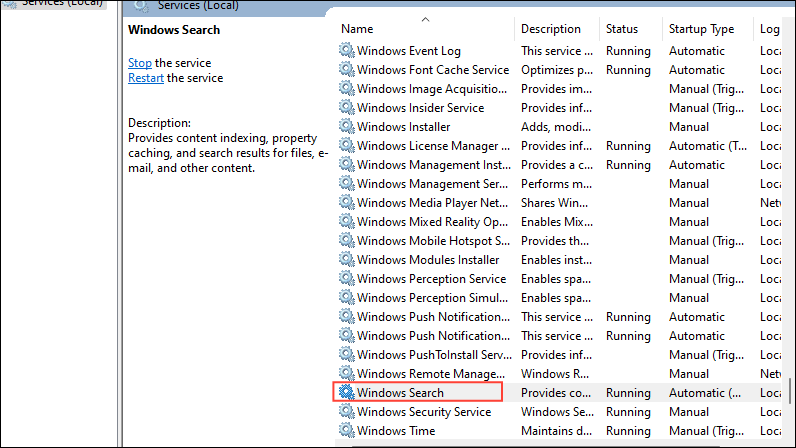This screenshot has height=448, width=796.
Task: Click 'Provides co...' description of Windows Search
Action: coord(556,393)
